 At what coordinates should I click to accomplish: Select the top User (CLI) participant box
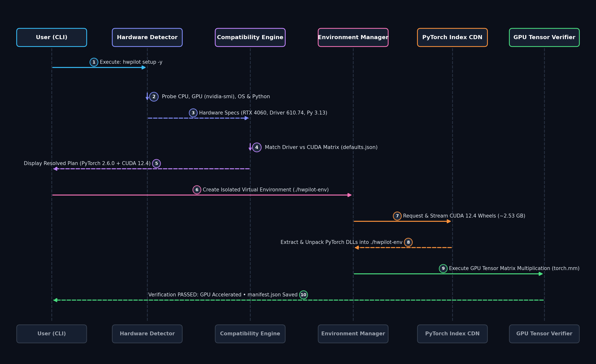52,37
